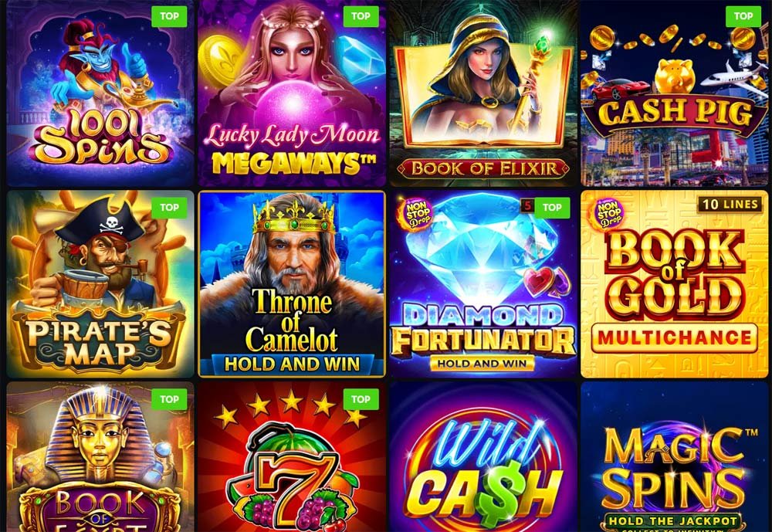The image size is (772, 532).
Task: Launch Diamond Fortunator Hold and Win
Action: pos(483,284)
